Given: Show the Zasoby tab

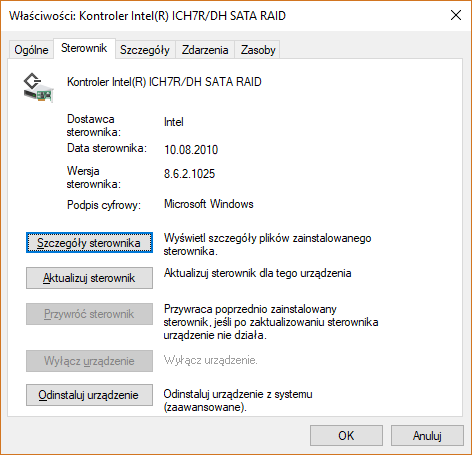Looking at the screenshot, I should coord(258,50).
